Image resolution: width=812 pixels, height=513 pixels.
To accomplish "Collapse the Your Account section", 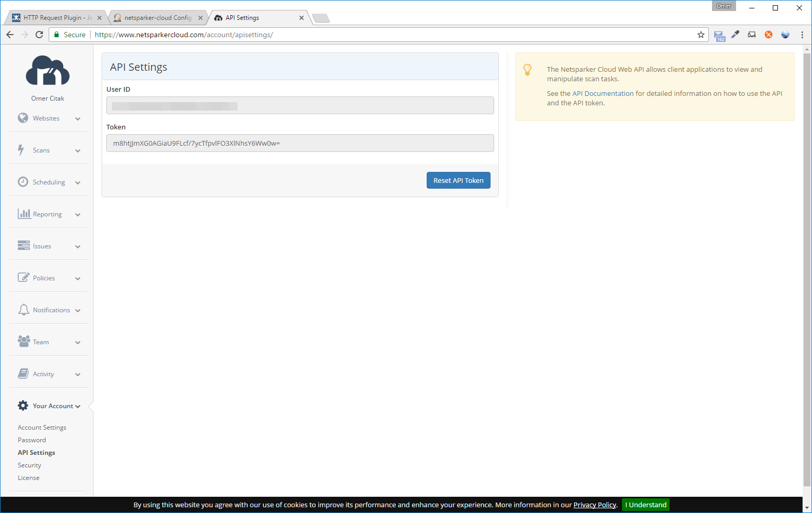I will tap(79, 406).
